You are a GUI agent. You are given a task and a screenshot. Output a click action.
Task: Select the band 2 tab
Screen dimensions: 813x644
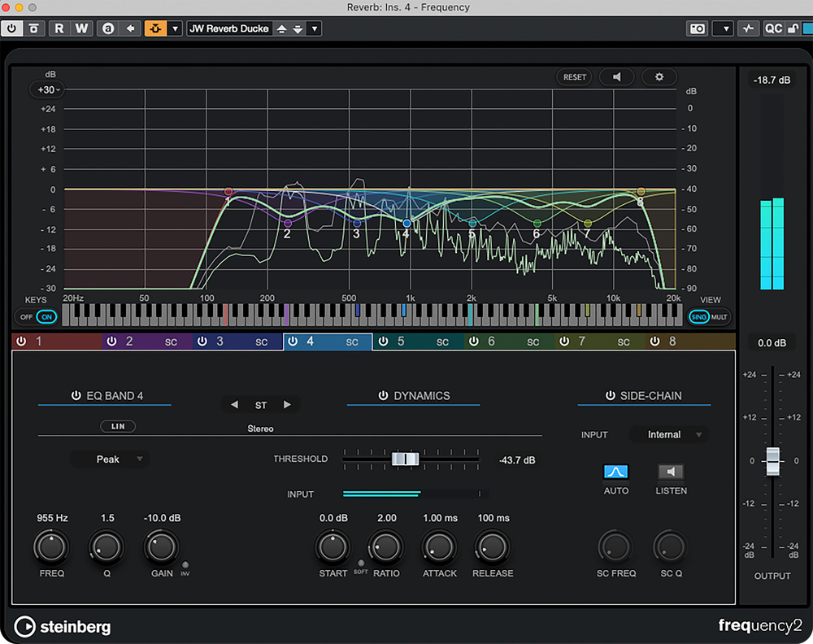click(130, 342)
